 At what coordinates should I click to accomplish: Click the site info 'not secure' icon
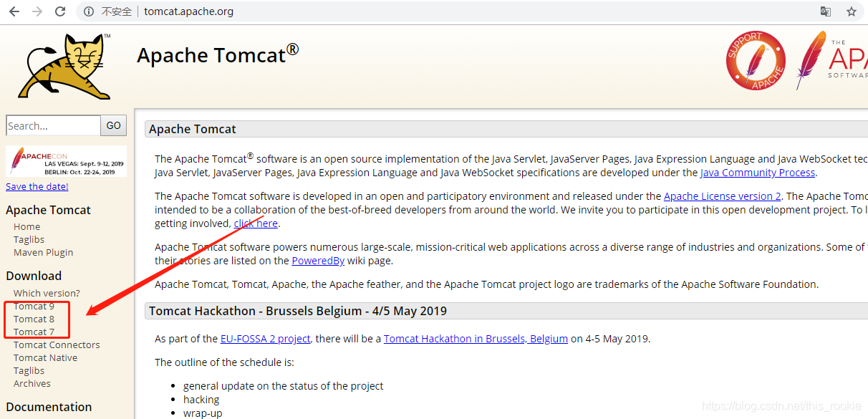(89, 11)
